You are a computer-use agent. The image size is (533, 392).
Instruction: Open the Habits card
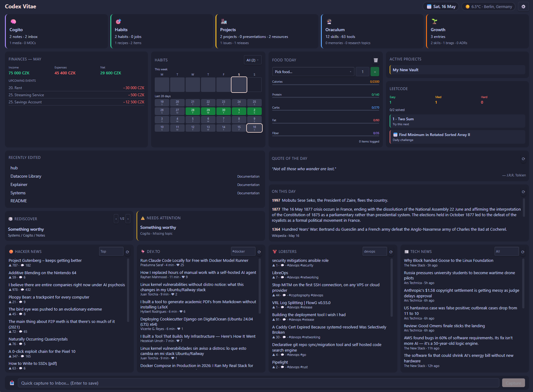coord(162,31)
